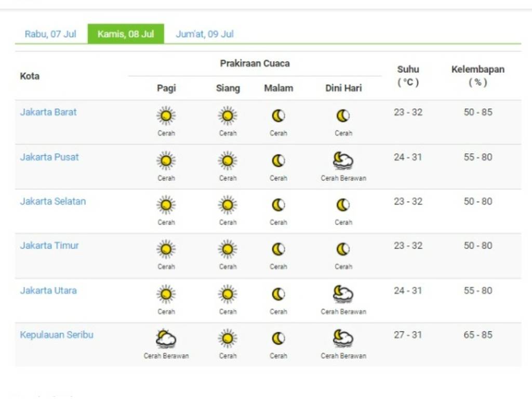Viewport: 532px width, 399px height.
Task: Click Jakarta Barat's Dini Hari moon icon
Action: pos(343,116)
